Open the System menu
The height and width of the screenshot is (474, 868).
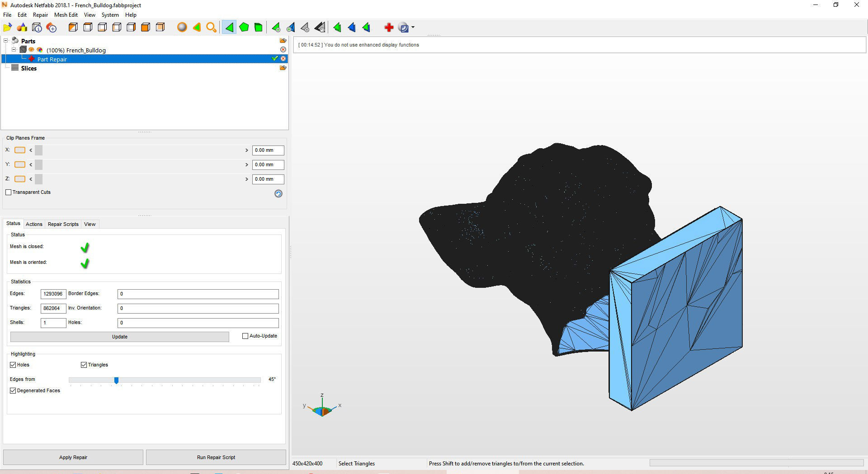[110, 15]
